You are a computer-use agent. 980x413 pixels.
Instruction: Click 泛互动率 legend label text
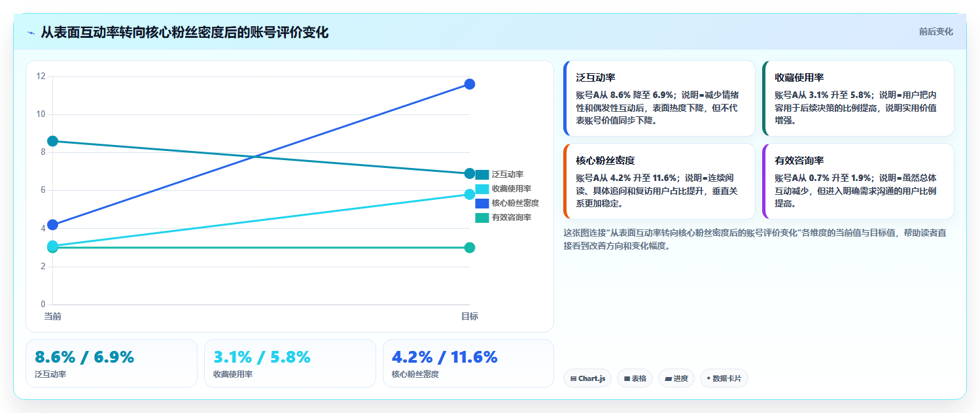click(508, 174)
